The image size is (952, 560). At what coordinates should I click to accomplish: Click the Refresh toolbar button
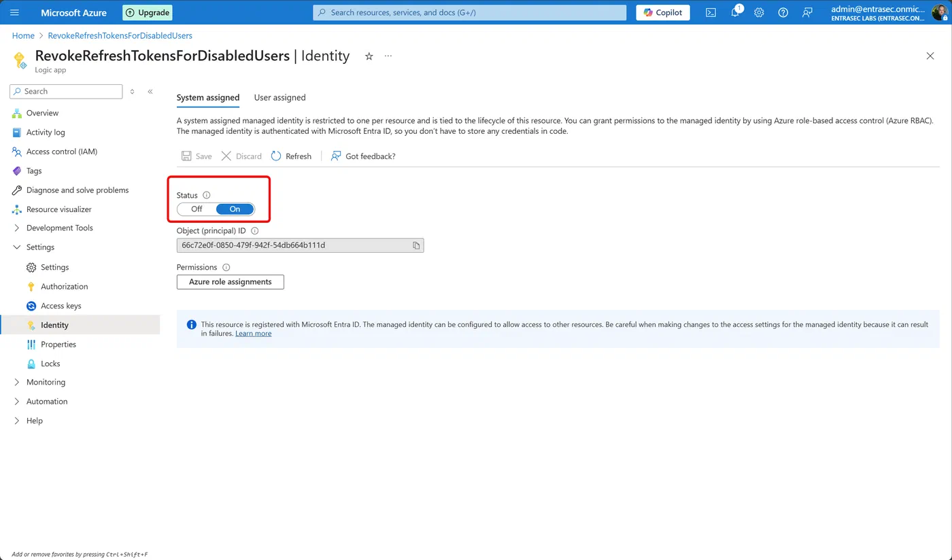pos(291,156)
